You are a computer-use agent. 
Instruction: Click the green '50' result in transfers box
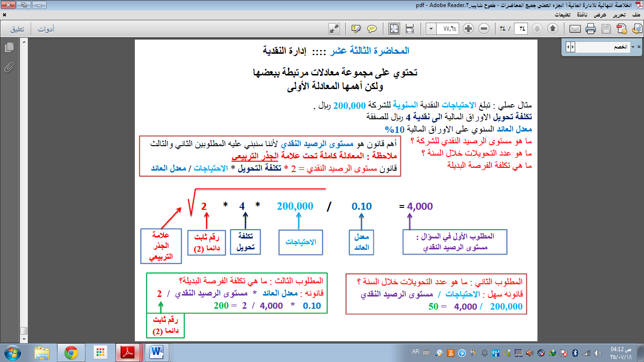point(433,306)
